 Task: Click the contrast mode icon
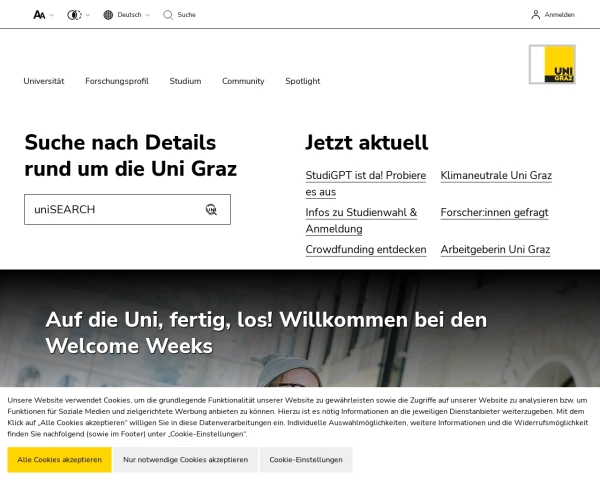click(x=74, y=15)
